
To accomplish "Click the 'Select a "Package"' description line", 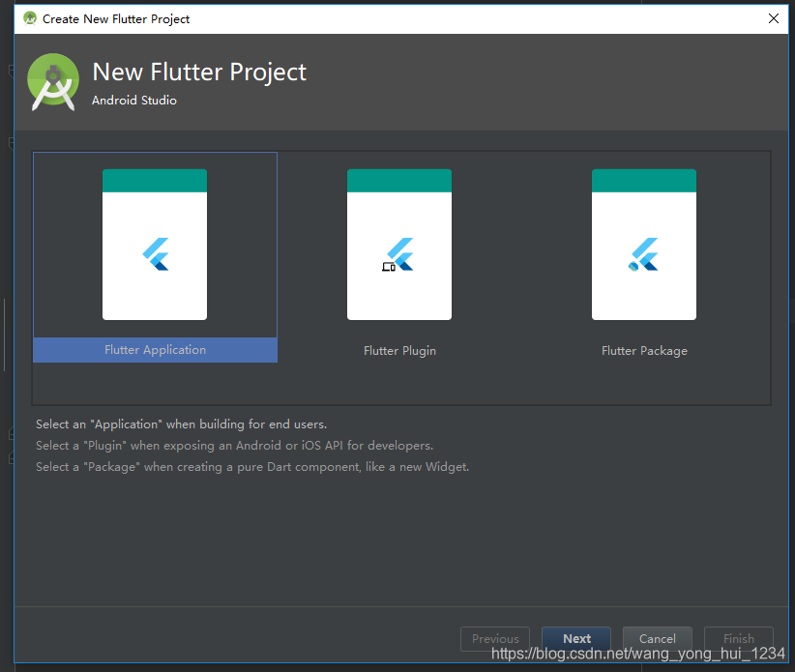I will click(252, 467).
